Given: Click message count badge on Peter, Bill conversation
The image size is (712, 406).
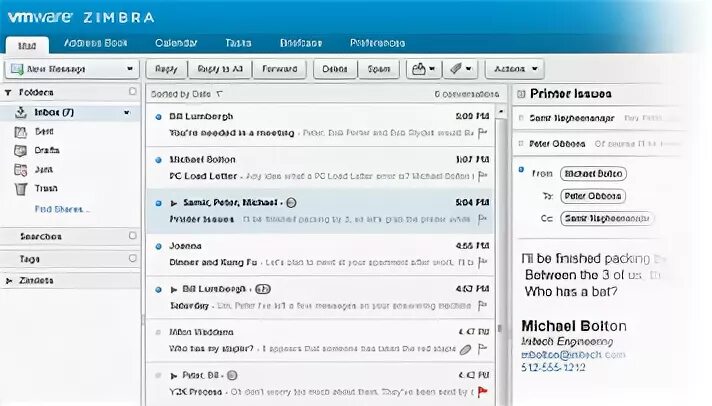Looking at the screenshot, I should tap(232, 376).
